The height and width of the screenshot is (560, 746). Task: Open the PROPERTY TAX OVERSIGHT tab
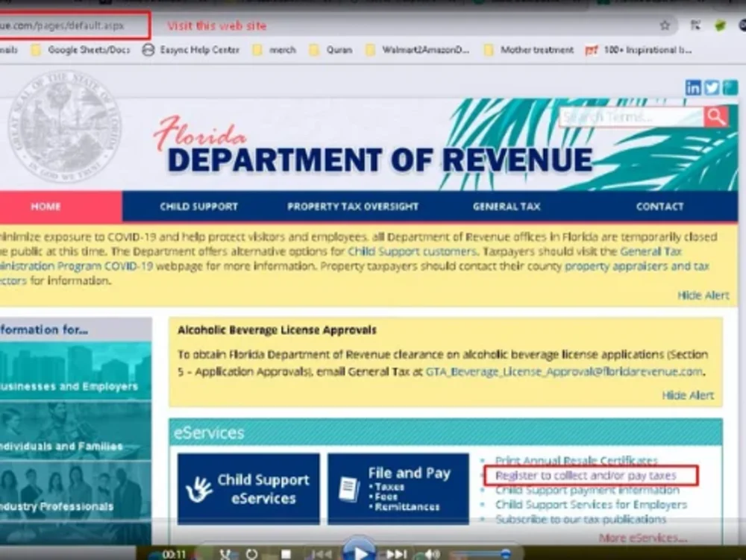point(353,207)
